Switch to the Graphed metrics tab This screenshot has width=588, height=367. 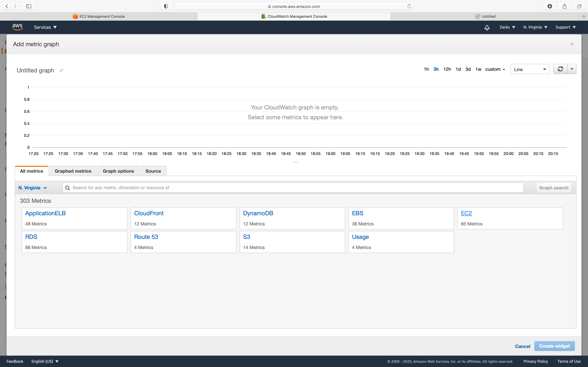[73, 171]
